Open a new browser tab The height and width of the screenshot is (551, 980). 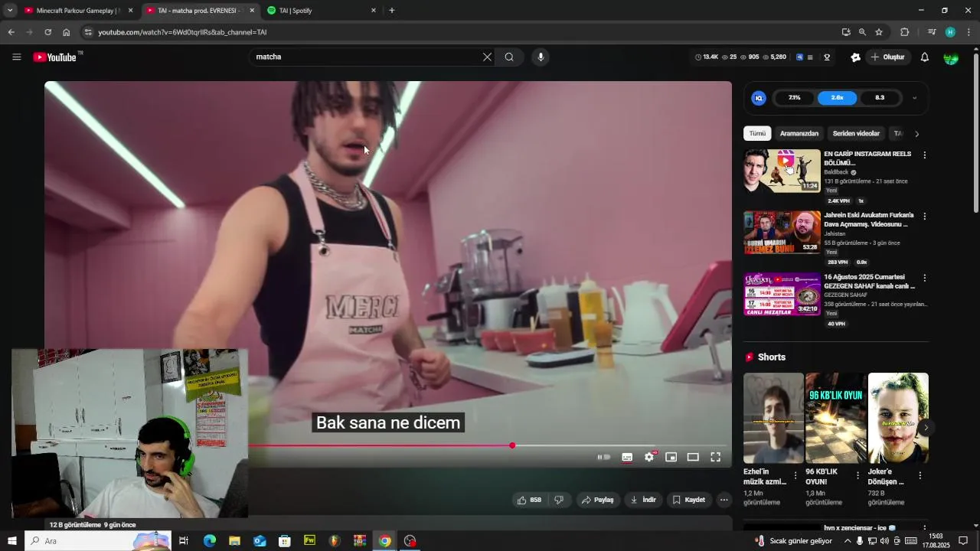tap(391, 11)
